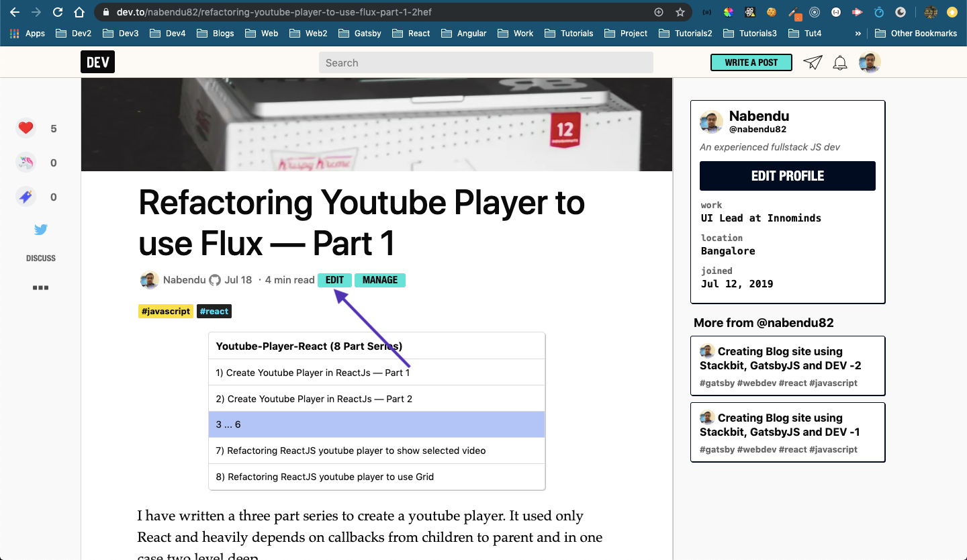Open the user avatar menu in DEV header

[x=870, y=62]
